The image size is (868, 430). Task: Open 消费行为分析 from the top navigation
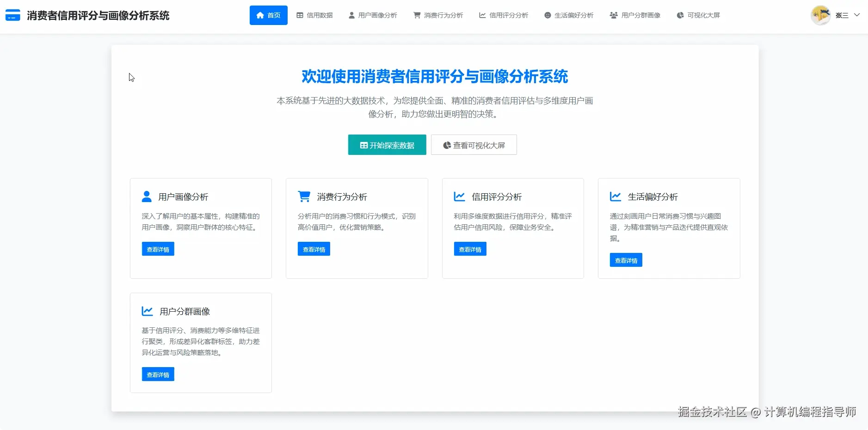tap(438, 15)
